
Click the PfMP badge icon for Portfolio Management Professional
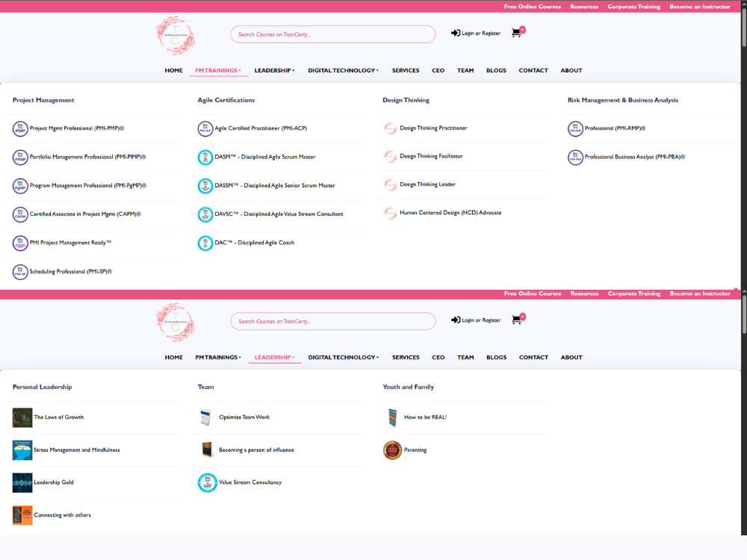(x=20, y=157)
